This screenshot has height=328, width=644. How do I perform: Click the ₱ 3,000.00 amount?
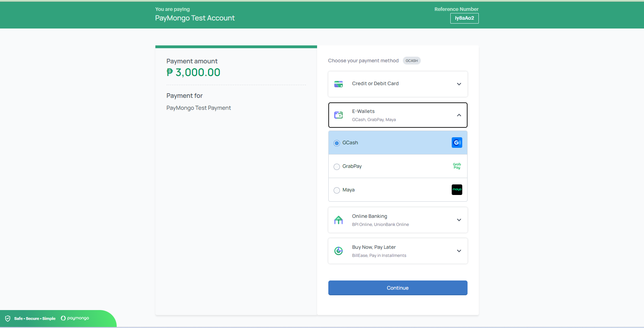[x=193, y=72]
